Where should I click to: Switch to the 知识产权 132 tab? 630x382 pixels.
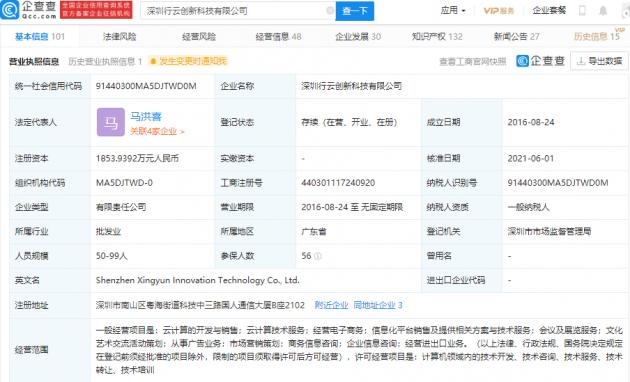[x=437, y=37]
